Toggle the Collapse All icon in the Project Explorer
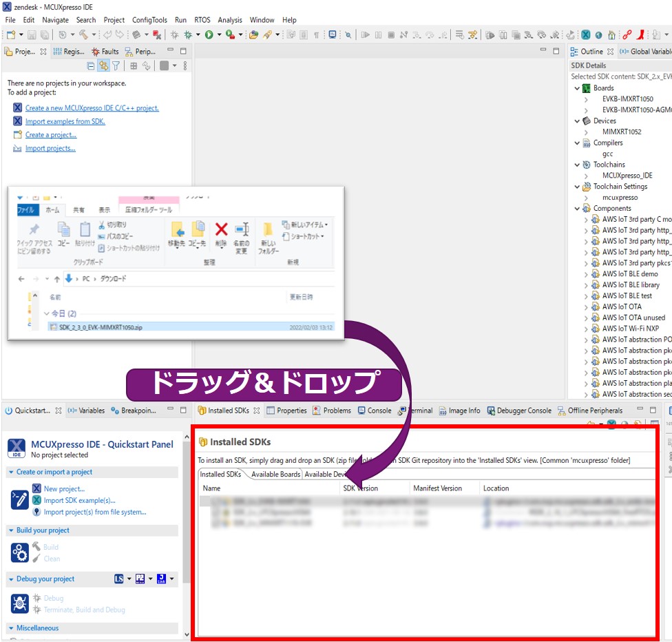The image size is (672, 642). [91, 66]
